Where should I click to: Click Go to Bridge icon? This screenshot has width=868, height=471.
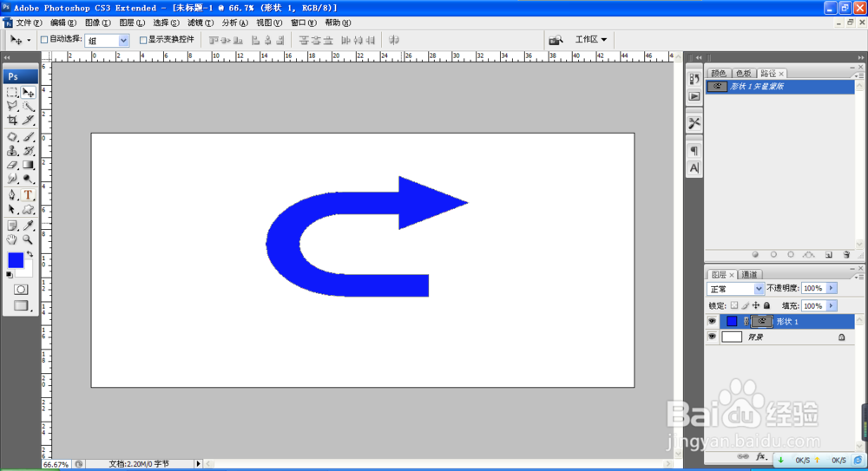click(556, 40)
